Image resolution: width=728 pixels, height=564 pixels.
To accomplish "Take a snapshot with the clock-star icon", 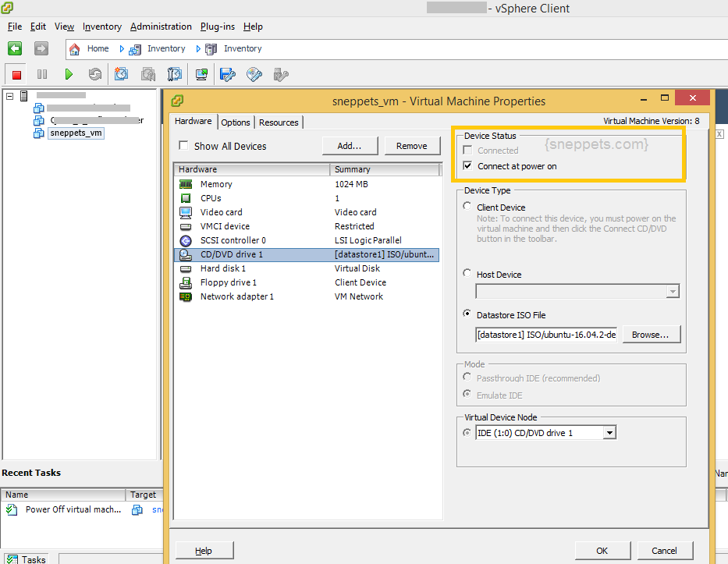I will click(x=121, y=74).
